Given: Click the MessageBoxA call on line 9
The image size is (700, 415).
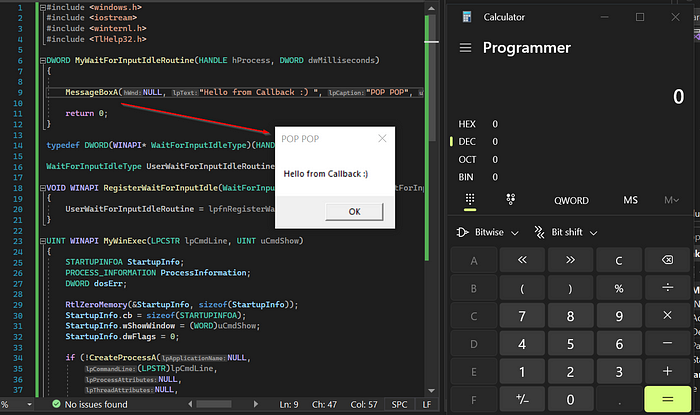Looking at the screenshot, I should point(92,92).
